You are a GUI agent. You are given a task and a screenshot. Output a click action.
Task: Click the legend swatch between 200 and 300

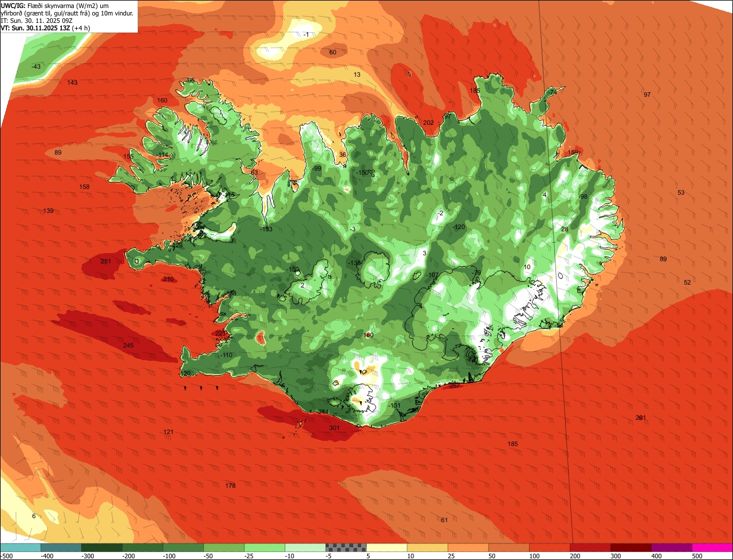590,547
